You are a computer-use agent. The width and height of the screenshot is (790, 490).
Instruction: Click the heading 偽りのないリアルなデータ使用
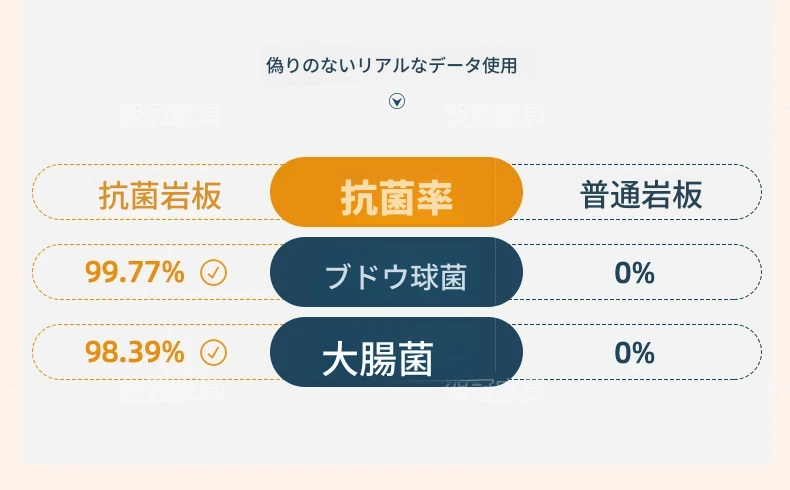tap(391, 65)
